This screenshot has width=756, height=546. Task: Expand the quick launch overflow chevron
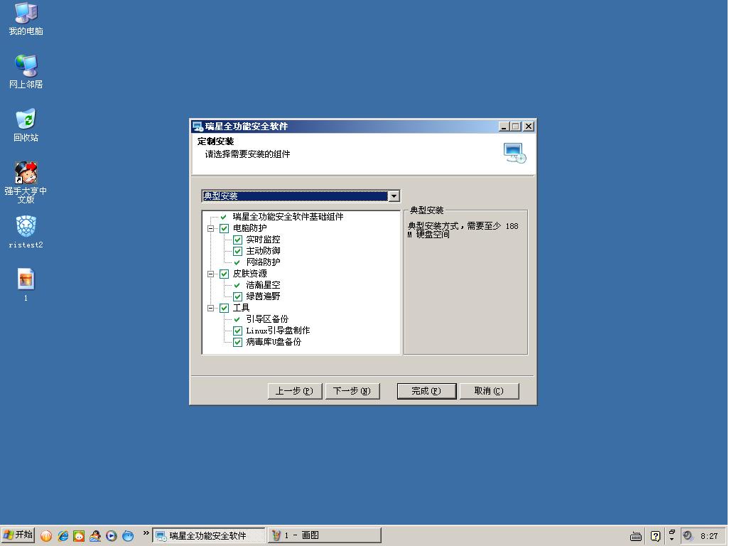click(x=146, y=532)
